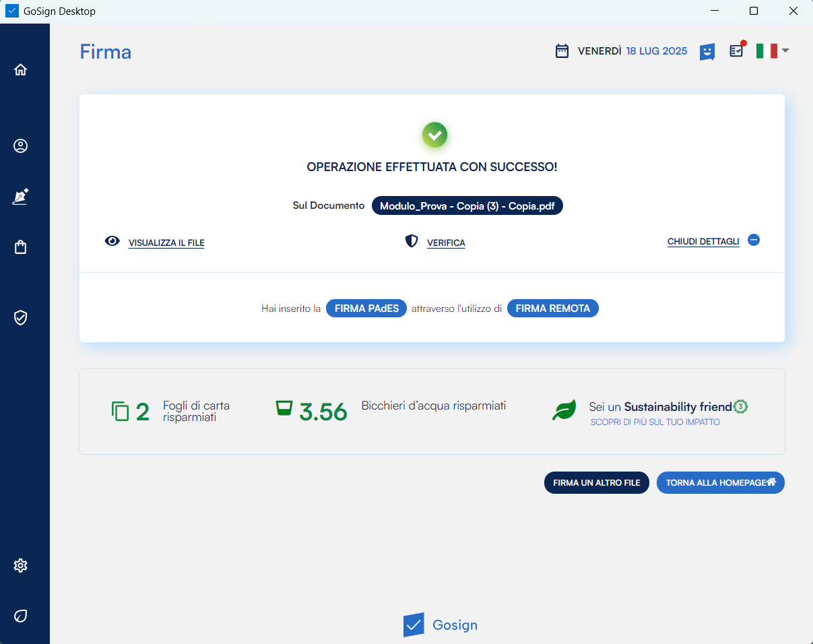Open the smiley feedback chat icon
The height and width of the screenshot is (644, 813).
click(x=707, y=52)
